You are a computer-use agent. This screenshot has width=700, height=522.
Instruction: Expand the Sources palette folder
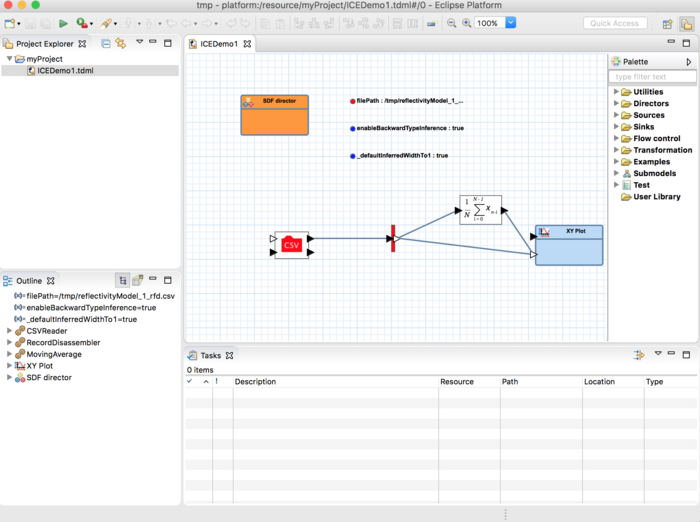click(616, 115)
